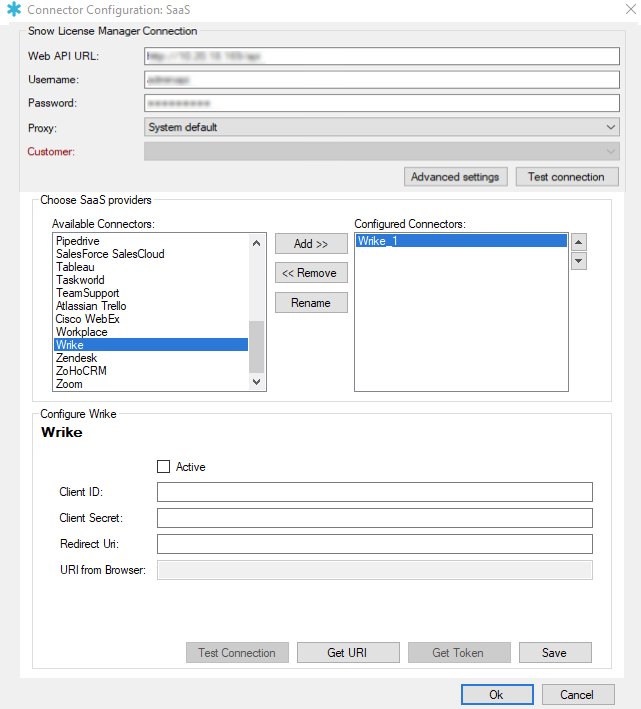Click the Snow asterisk icon in title bar
641x709 pixels.
pos(13,9)
